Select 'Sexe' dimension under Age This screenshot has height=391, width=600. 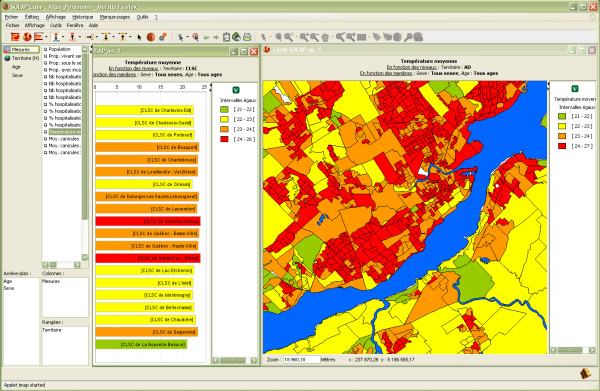pos(17,75)
